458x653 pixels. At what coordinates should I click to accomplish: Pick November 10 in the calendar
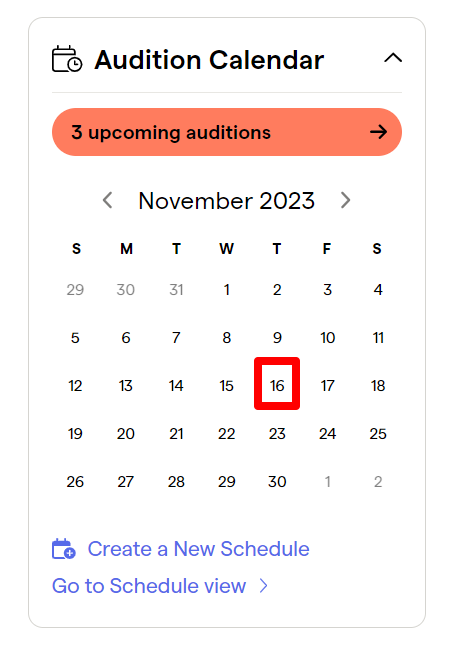[x=327, y=338]
